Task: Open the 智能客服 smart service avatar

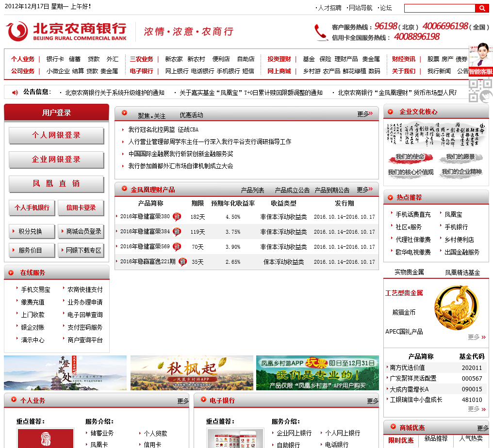Action: [481, 59]
